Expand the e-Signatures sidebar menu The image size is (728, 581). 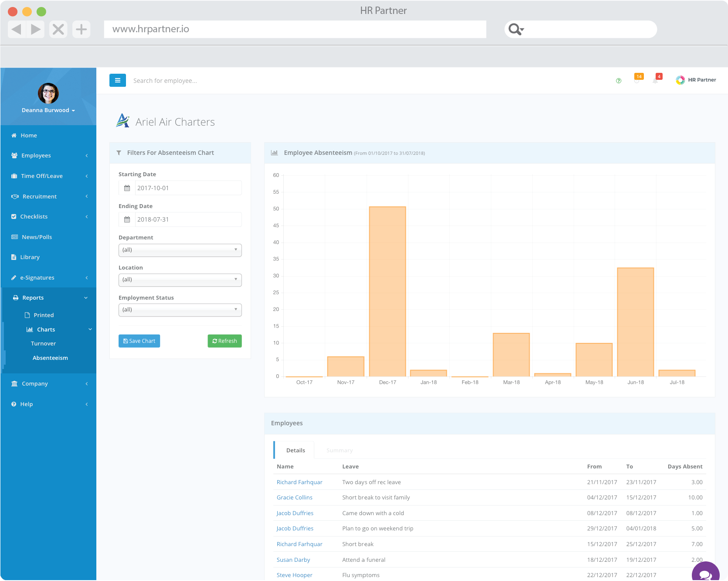coord(48,277)
